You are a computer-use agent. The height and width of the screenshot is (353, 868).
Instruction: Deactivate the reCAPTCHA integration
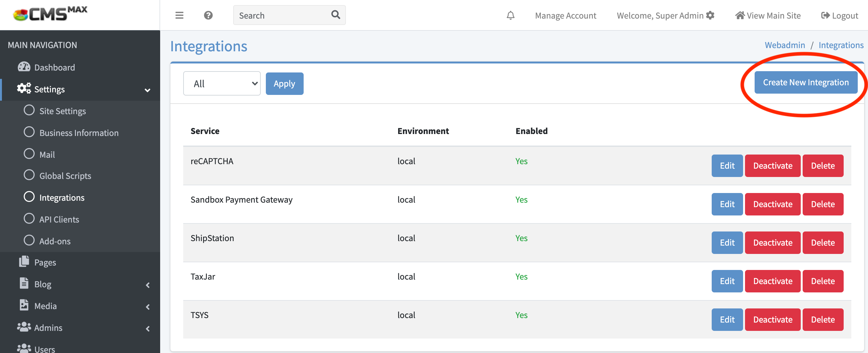[x=772, y=165]
